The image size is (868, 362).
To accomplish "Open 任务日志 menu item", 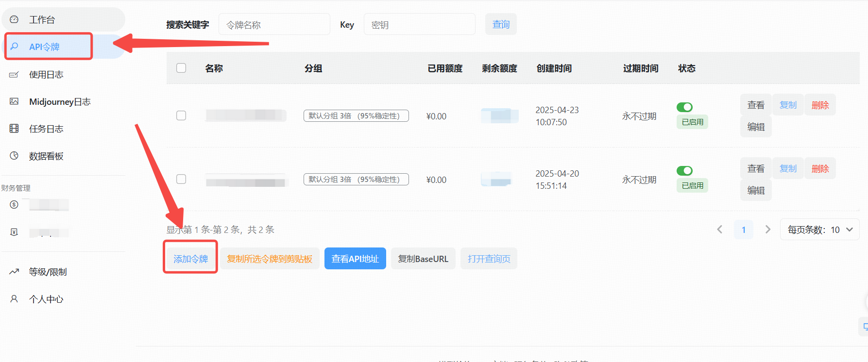I will click(x=64, y=129).
